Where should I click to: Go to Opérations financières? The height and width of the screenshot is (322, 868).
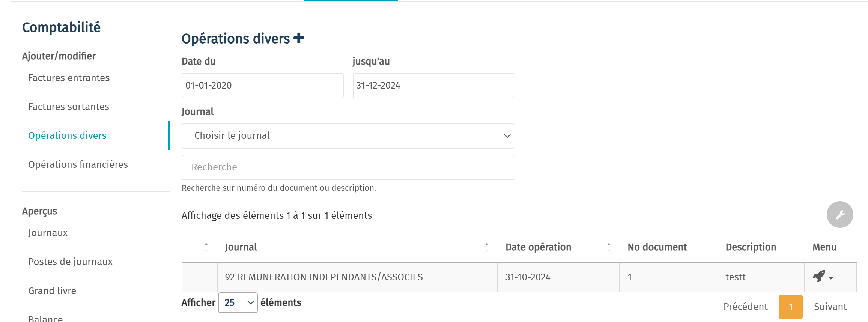click(78, 164)
